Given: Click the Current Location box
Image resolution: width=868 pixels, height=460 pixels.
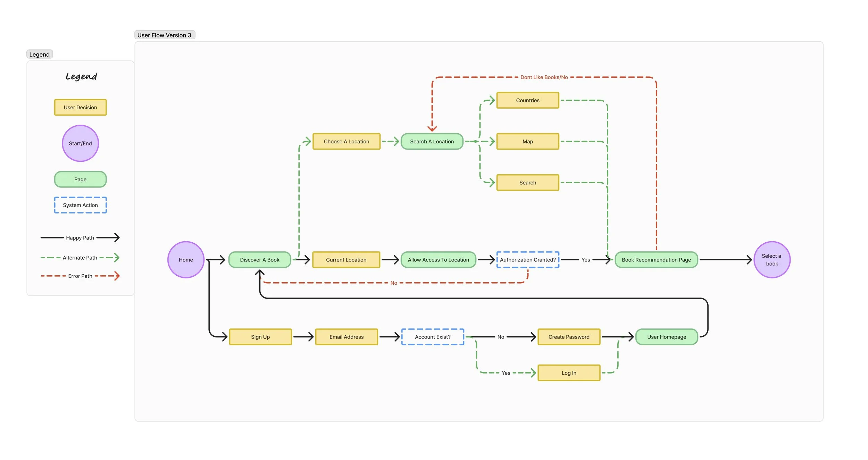Looking at the screenshot, I should tap(346, 260).
